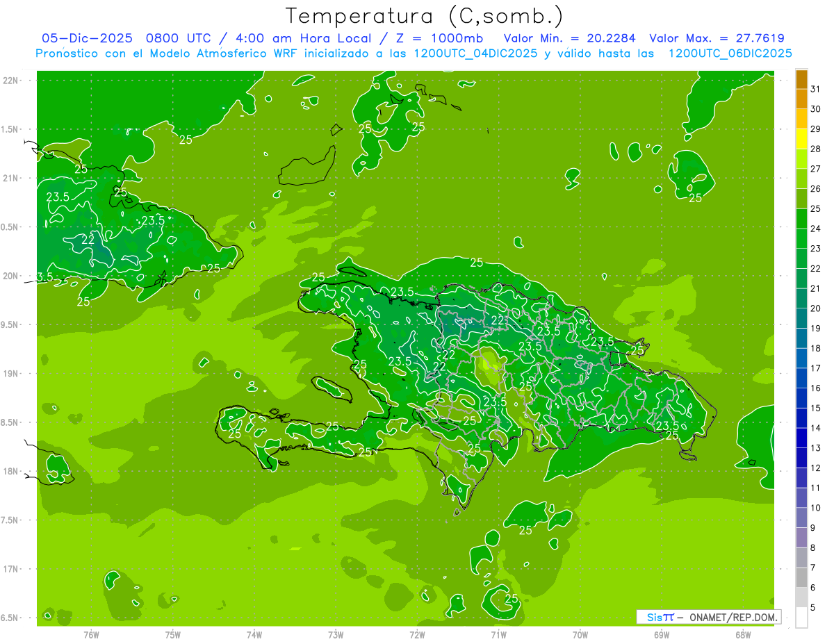Select the '1200UTC_06DIC2025' valid-until time
This screenshot has height=644, width=834.
pyautogui.click(x=730, y=53)
